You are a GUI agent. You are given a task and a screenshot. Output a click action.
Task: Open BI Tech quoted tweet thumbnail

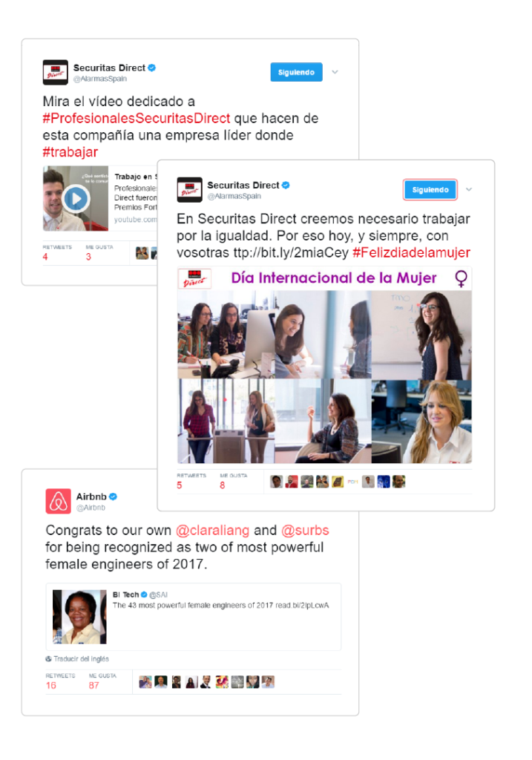click(x=79, y=617)
